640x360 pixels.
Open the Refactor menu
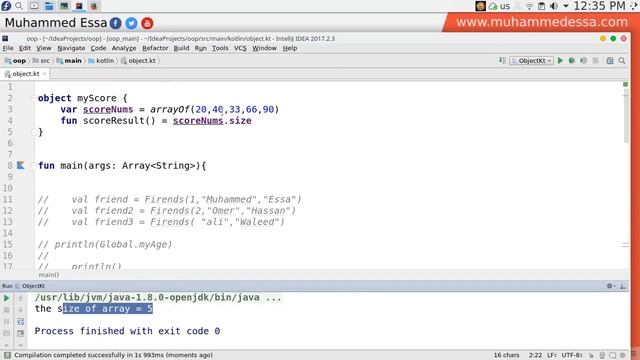[x=155, y=48]
